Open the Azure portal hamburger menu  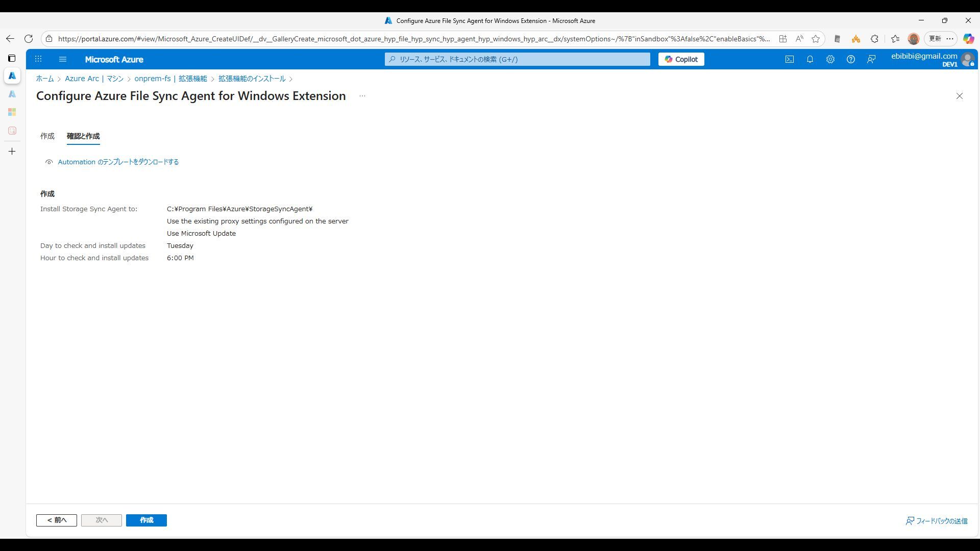[x=63, y=59]
